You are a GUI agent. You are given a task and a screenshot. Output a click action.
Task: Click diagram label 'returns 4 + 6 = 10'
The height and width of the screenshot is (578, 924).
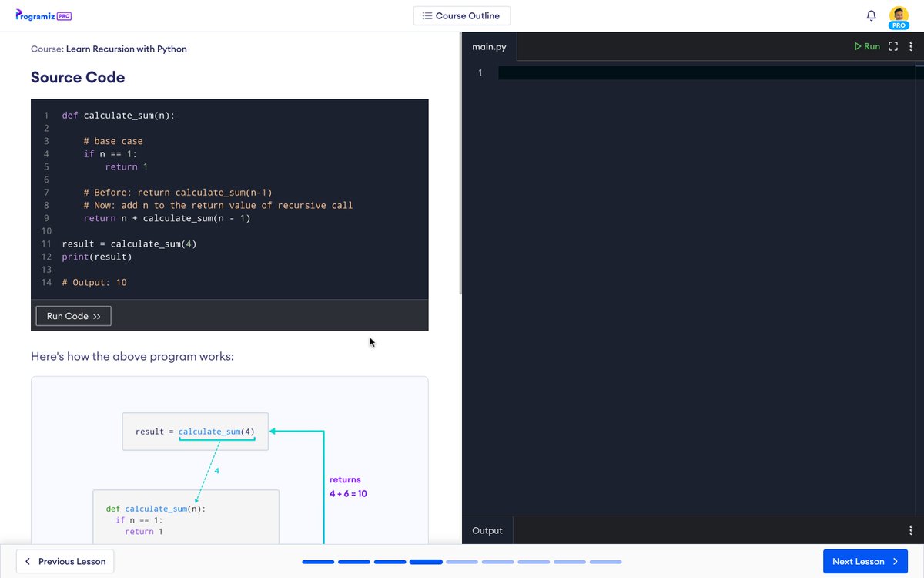click(x=348, y=486)
